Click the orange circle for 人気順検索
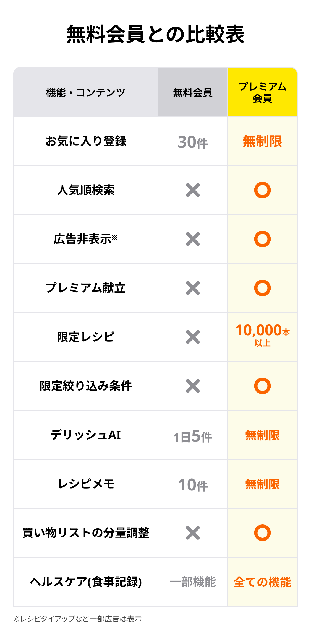 (x=262, y=190)
